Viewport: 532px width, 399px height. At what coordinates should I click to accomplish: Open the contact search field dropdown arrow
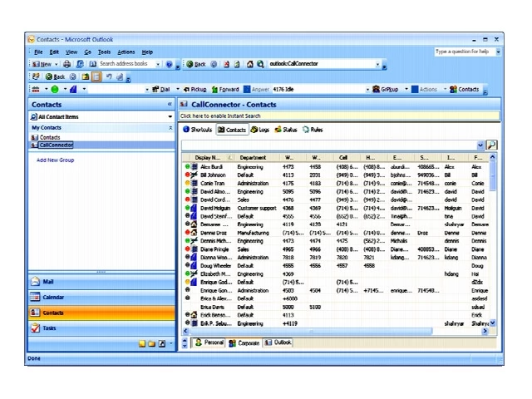click(480, 145)
